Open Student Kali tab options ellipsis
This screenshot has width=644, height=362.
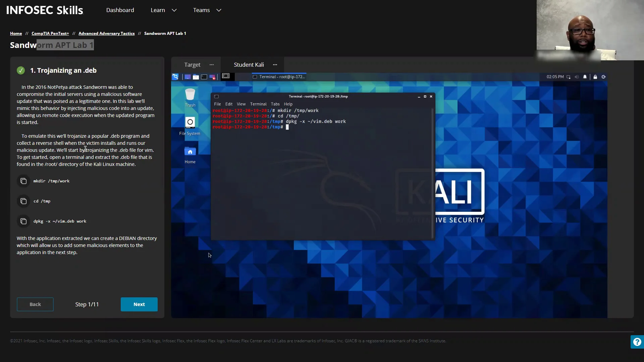275,65
